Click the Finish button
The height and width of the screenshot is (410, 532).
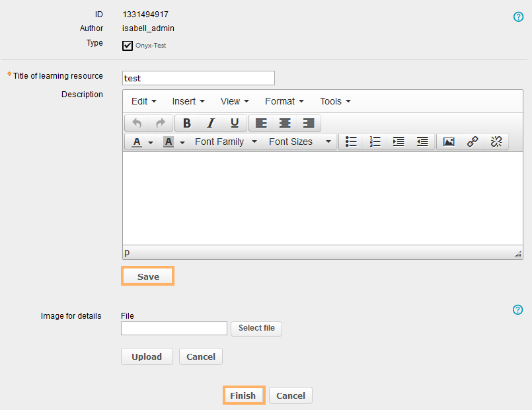point(243,395)
